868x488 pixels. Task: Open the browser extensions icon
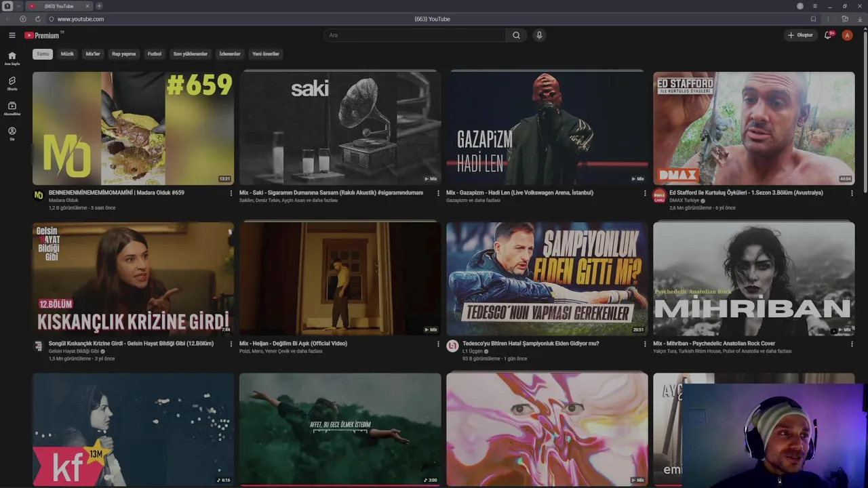point(845,19)
